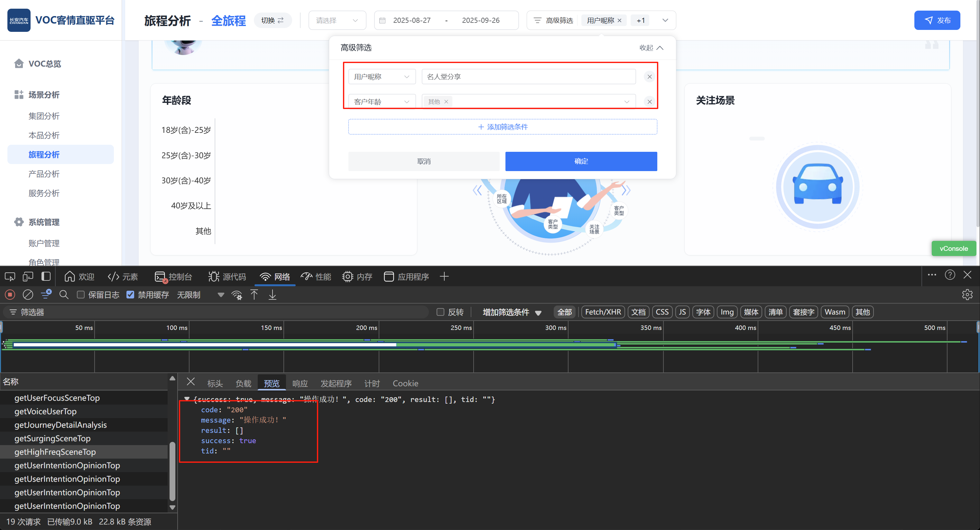
Task: Open the 用户昵称 field dropdown
Action: click(x=382, y=77)
